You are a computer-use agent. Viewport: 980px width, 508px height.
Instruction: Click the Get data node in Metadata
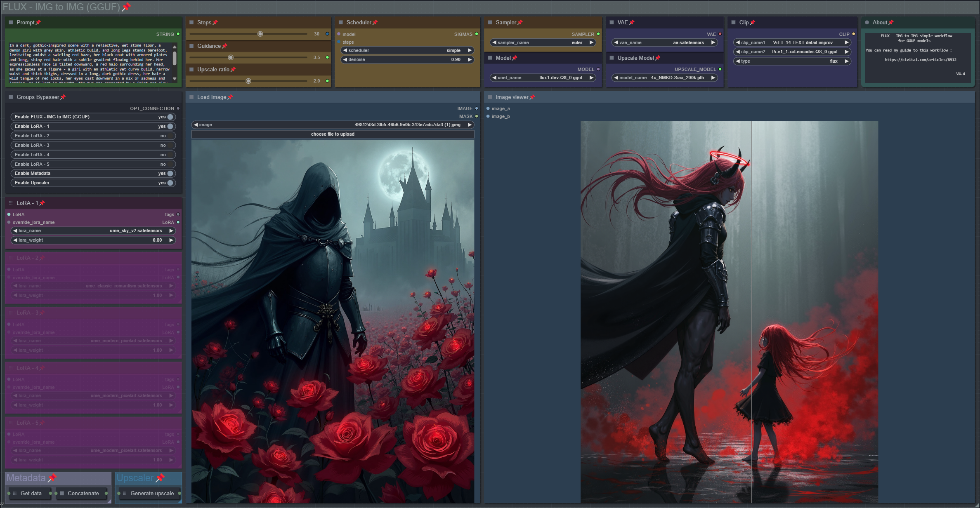click(x=31, y=493)
